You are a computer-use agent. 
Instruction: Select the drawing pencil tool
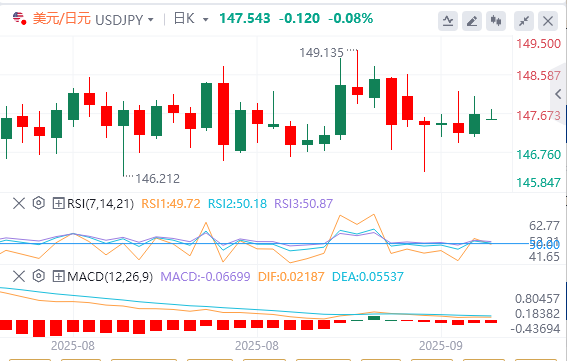click(472, 21)
